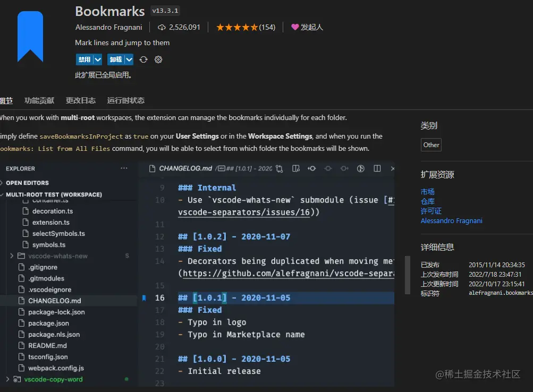Open decoration.ts file

[53, 211]
